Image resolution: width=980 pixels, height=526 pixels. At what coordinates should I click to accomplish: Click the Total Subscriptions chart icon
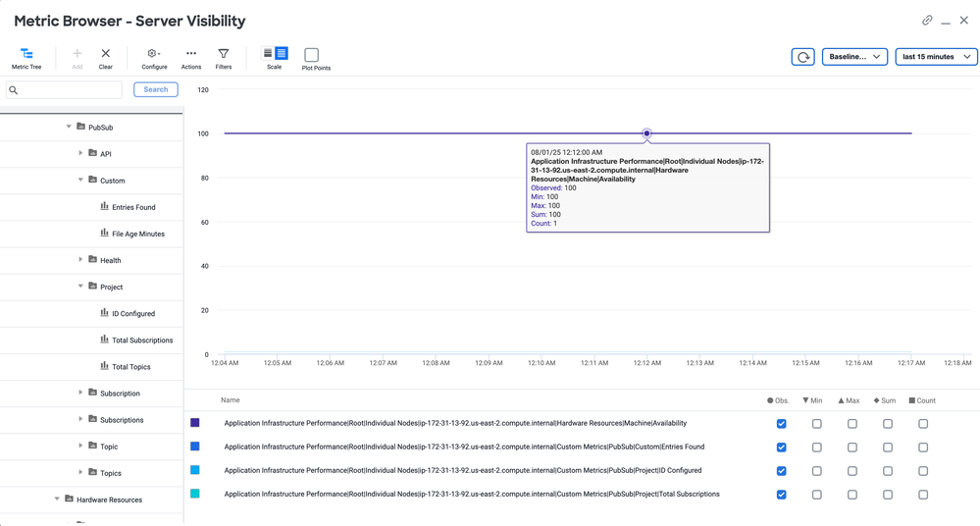click(x=104, y=339)
